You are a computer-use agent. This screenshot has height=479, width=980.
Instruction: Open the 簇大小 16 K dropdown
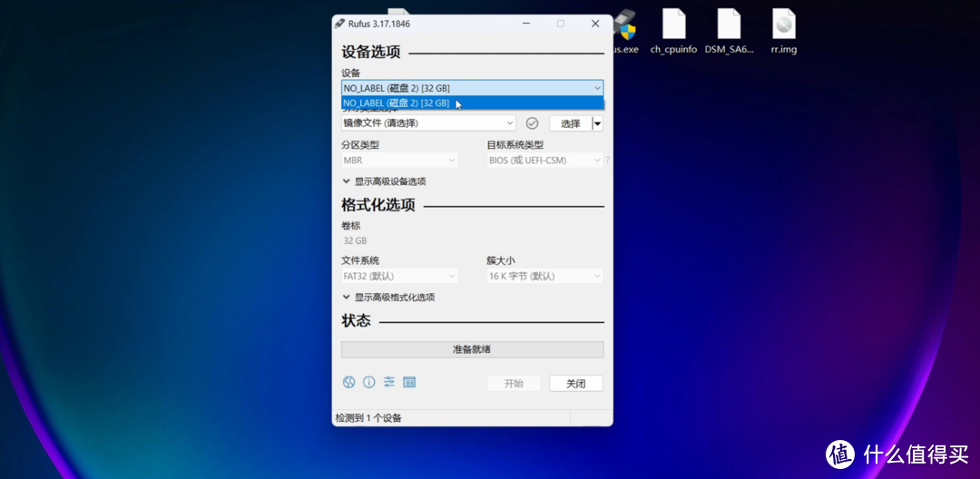545,276
